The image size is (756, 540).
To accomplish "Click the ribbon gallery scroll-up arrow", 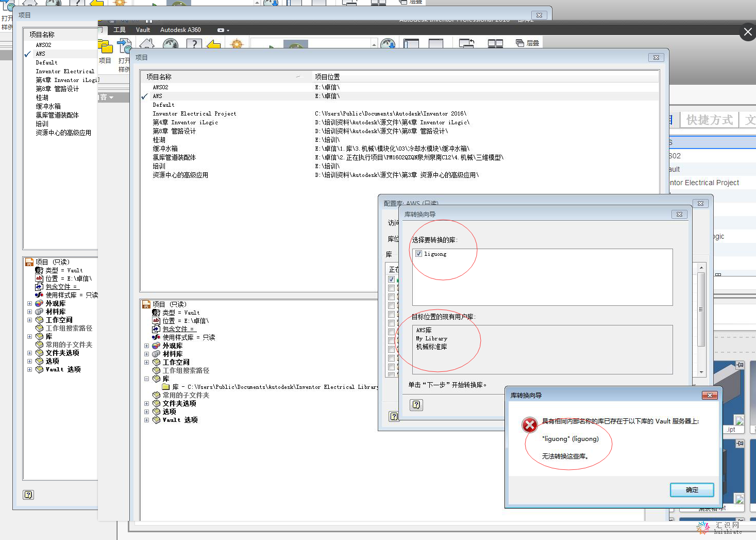I will (x=374, y=44).
